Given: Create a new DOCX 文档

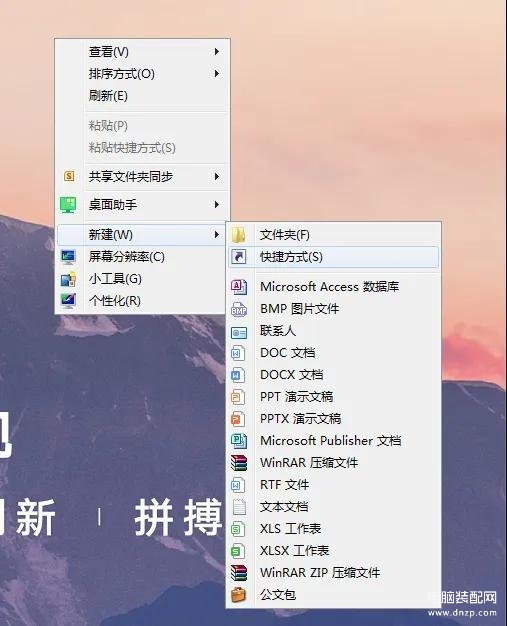Looking at the screenshot, I should coord(334,375).
